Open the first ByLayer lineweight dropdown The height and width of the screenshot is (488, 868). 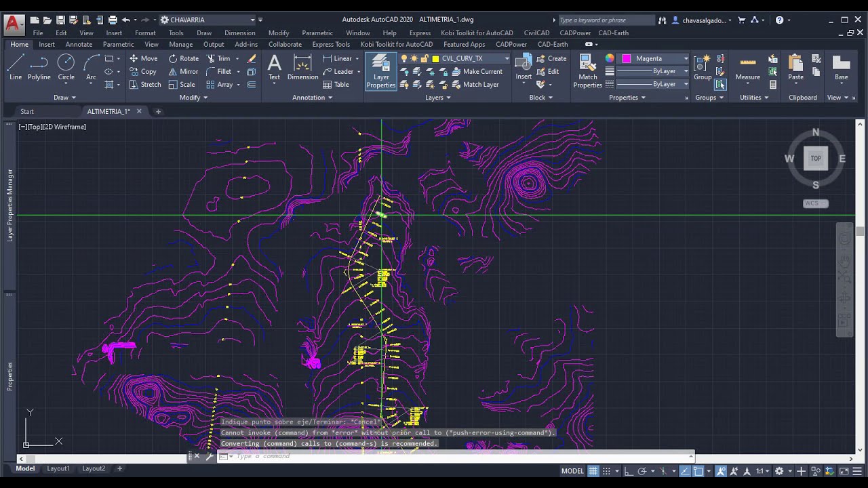tap(686, 71)
